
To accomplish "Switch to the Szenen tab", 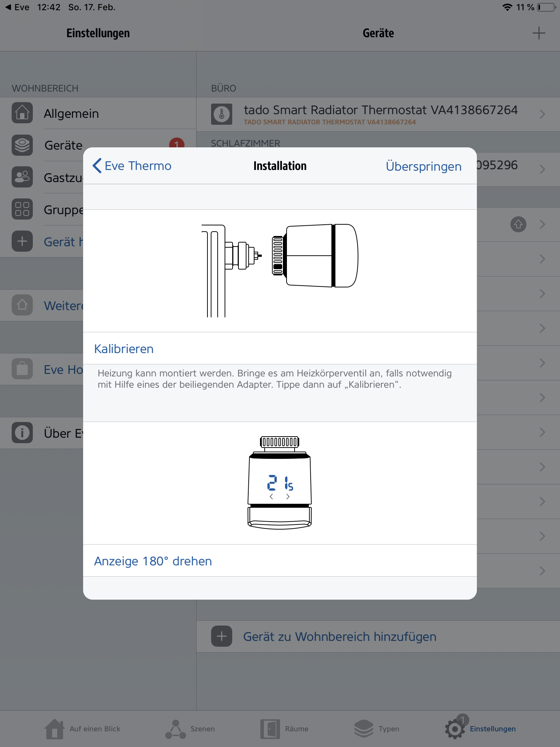I will [x=190, y=729].
